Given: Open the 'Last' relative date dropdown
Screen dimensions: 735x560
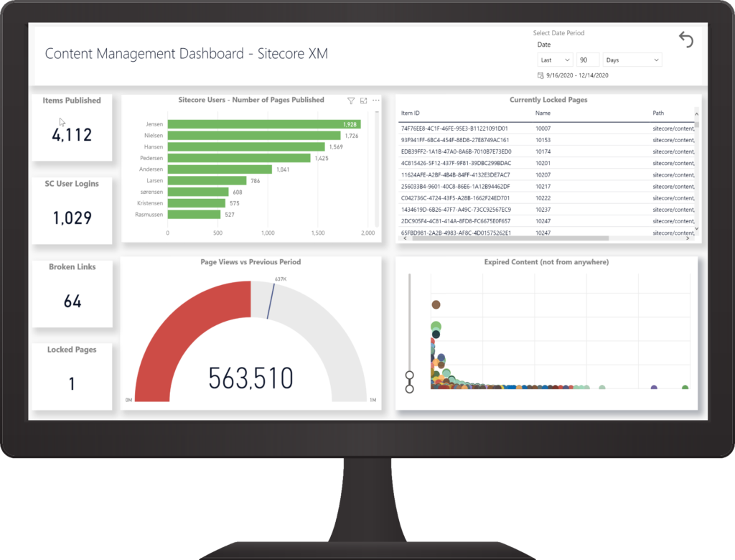Looking at the screenshot, I should (555, 60).
